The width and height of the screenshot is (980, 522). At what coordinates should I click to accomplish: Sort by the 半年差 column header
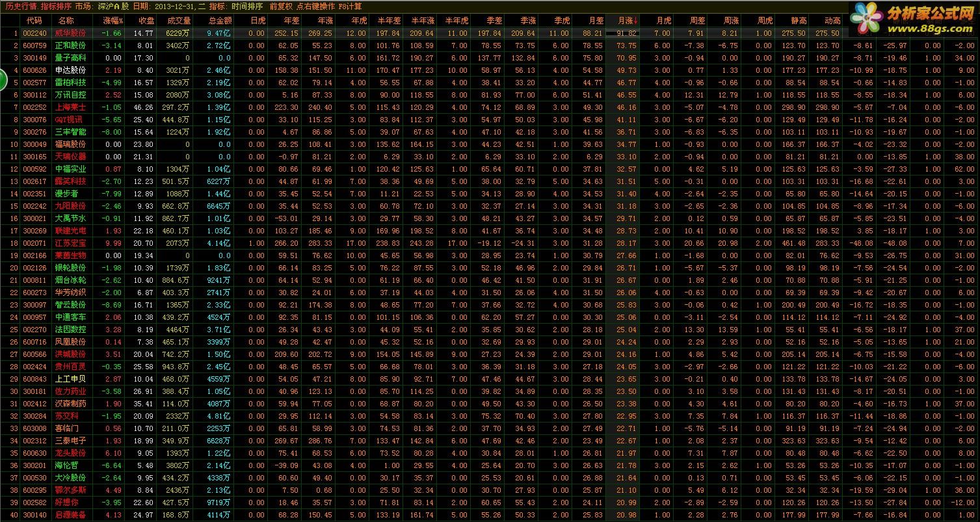[x=389, y=21]
